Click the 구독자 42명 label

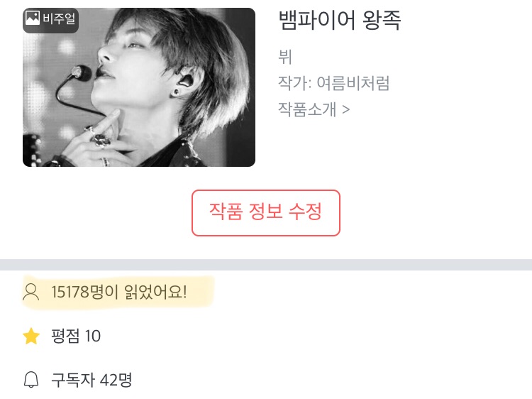pyautogui.click(x=92, y=380)
